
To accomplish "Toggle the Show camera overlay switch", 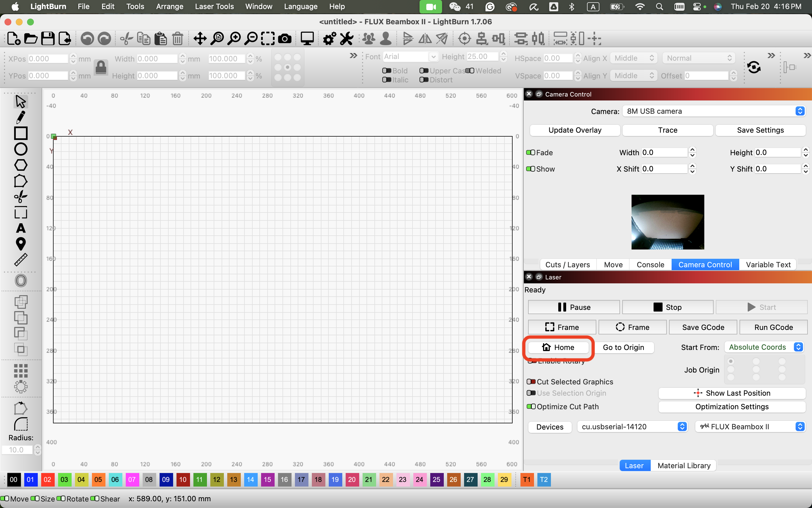I will pos(531,169).
